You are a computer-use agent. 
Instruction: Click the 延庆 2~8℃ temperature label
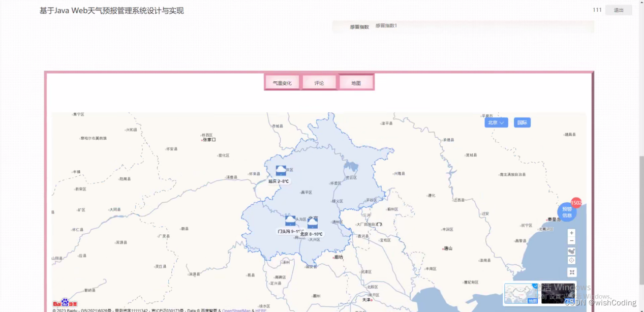pyautogui.click(x=279, y=181)
